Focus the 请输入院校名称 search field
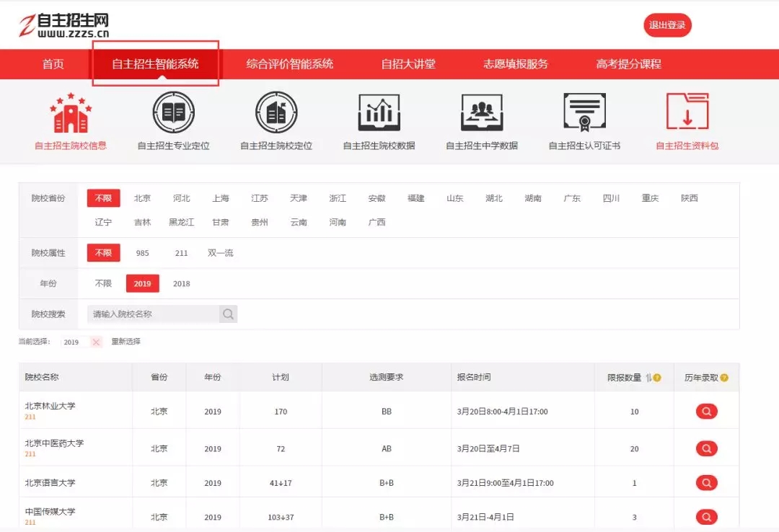 click(153, 314)
